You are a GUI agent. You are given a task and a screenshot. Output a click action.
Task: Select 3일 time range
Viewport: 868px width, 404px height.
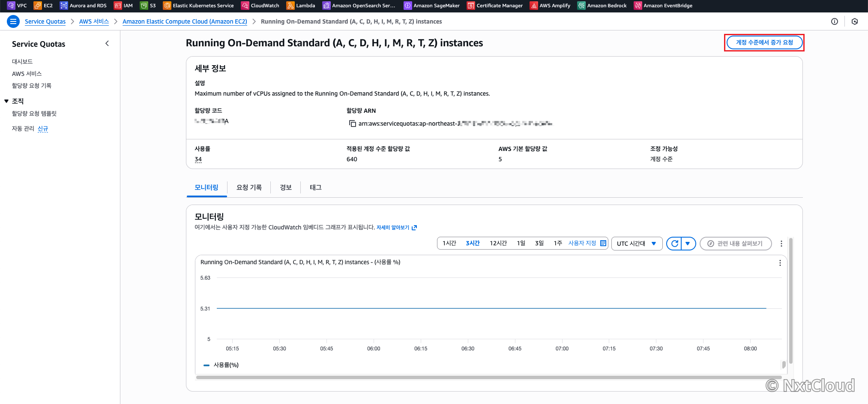(539, 243)
